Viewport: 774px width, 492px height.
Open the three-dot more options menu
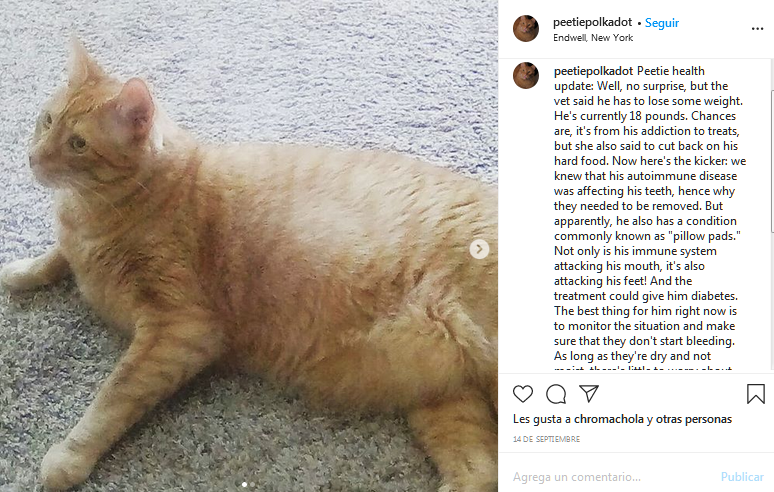(757, 29)
